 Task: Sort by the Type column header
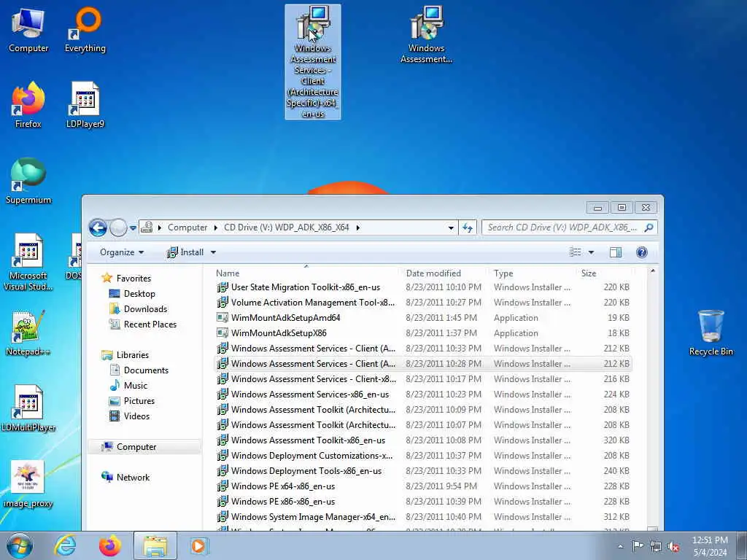pos(531,273)
